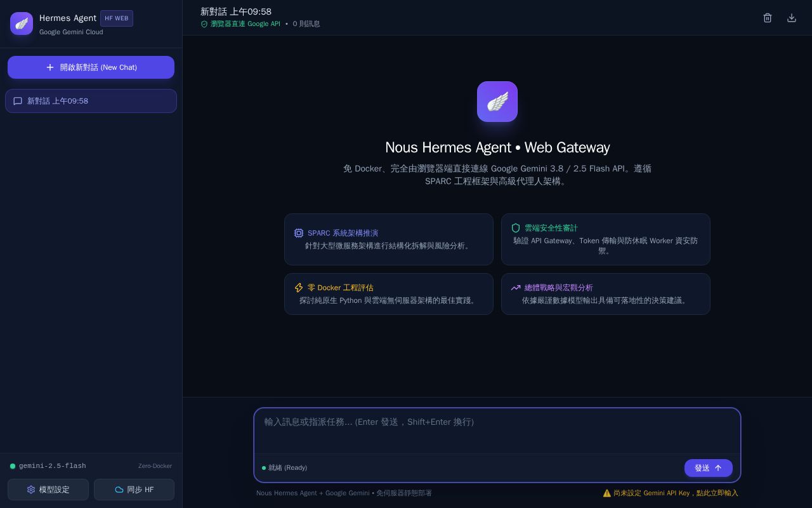Select the 總體戰略與宏觀分析 suggestion card
The height and width of the screenshot is (508, 812).
point(606,294)
